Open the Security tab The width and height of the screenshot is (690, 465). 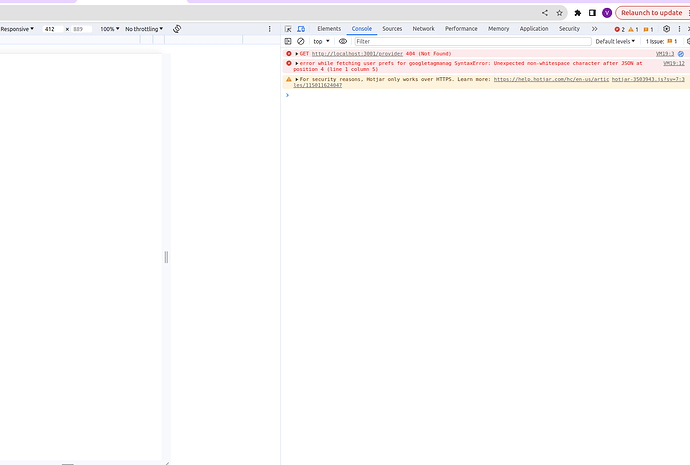pos(569,29)
